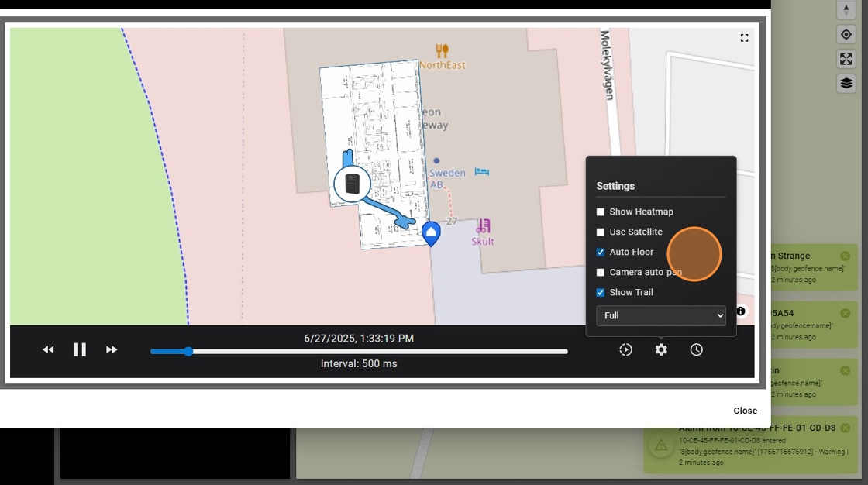Click the compass north arrow button
Viewport: 868px width, 485px height.
tap(846, 9)
